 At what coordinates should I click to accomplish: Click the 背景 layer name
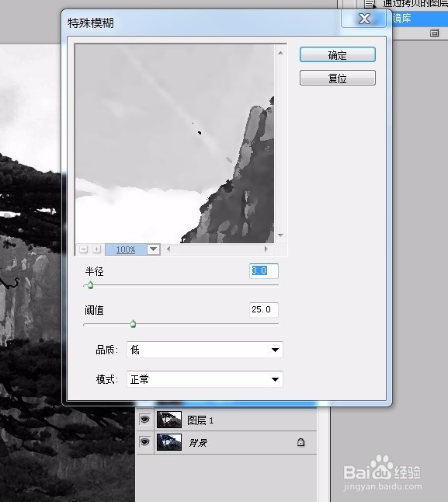click(x=198, y=443)
